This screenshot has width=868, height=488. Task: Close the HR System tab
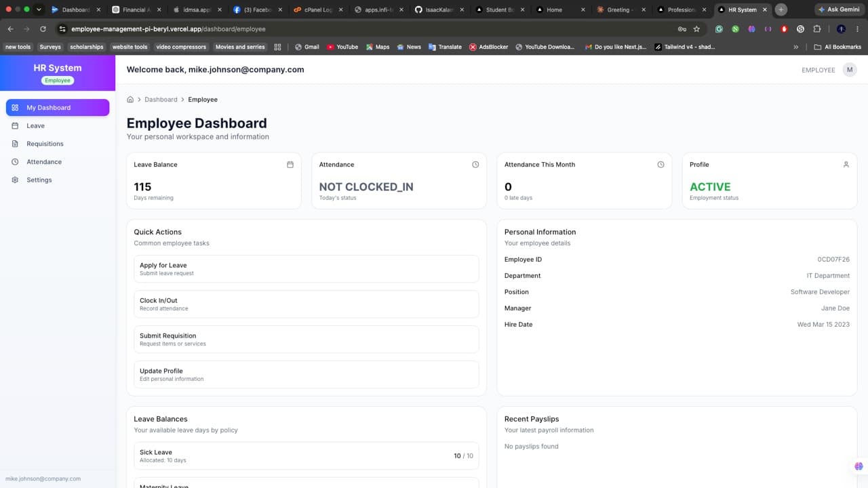pos(765,9)
